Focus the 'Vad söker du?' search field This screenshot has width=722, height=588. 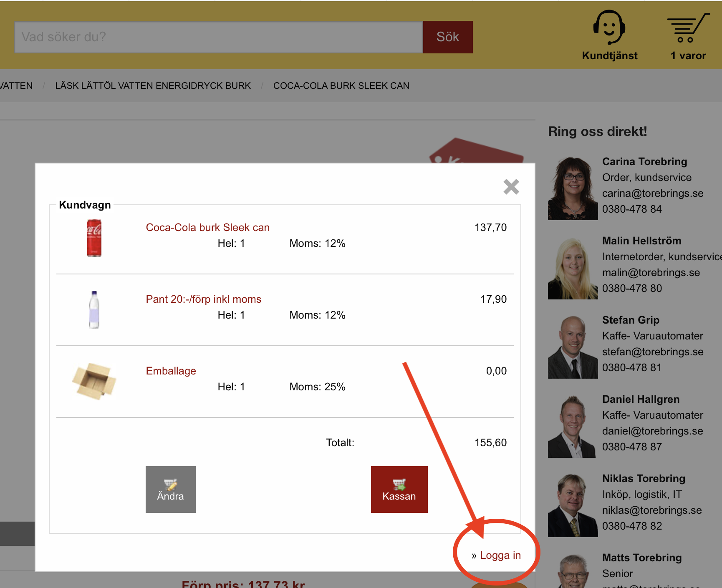218,37
